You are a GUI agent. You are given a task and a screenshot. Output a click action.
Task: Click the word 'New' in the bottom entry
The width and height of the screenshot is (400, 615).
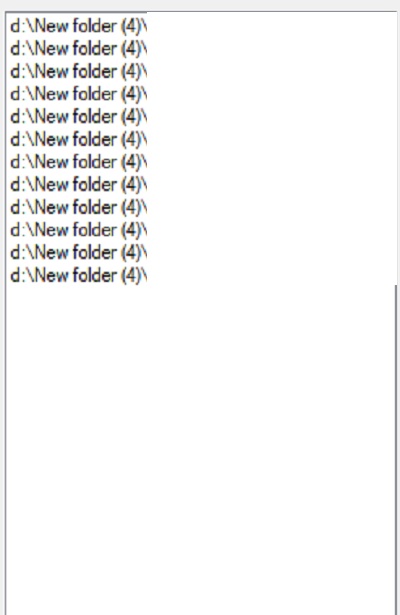pyautogui.click(x=52, y=275)
